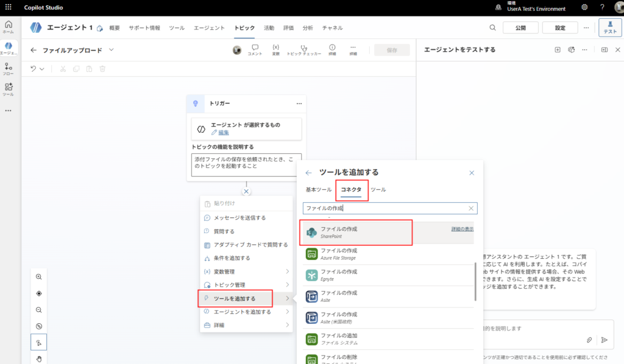
Task: Open the undo history chevron
Action: coord(43,69)
